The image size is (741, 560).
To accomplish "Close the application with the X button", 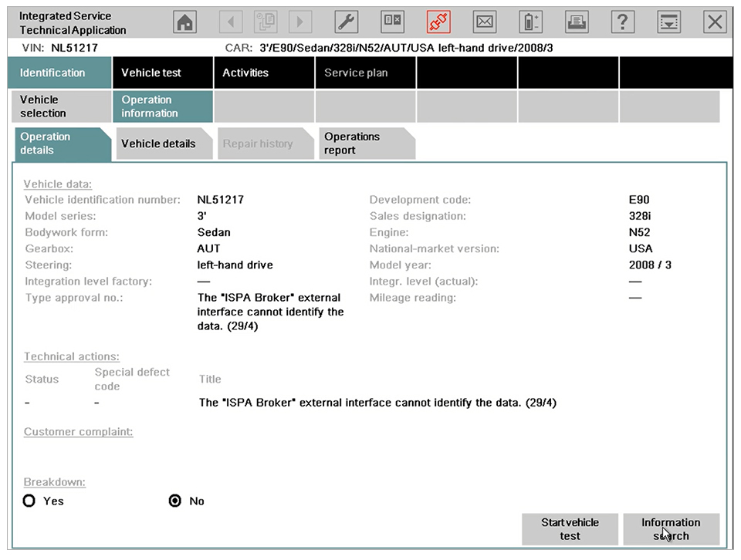I will click(x=715, y=22).
